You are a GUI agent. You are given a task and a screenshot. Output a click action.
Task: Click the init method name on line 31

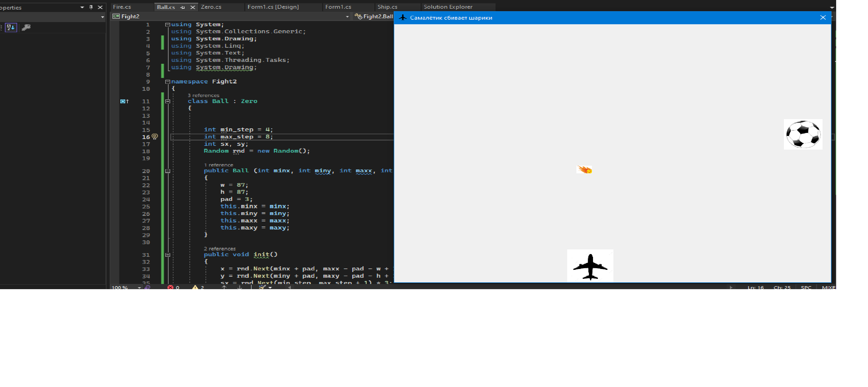[261, 255]
